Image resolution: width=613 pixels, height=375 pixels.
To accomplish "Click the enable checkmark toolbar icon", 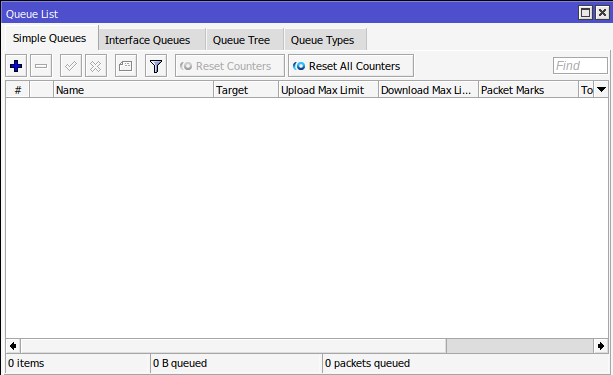I will click(71, 66).
